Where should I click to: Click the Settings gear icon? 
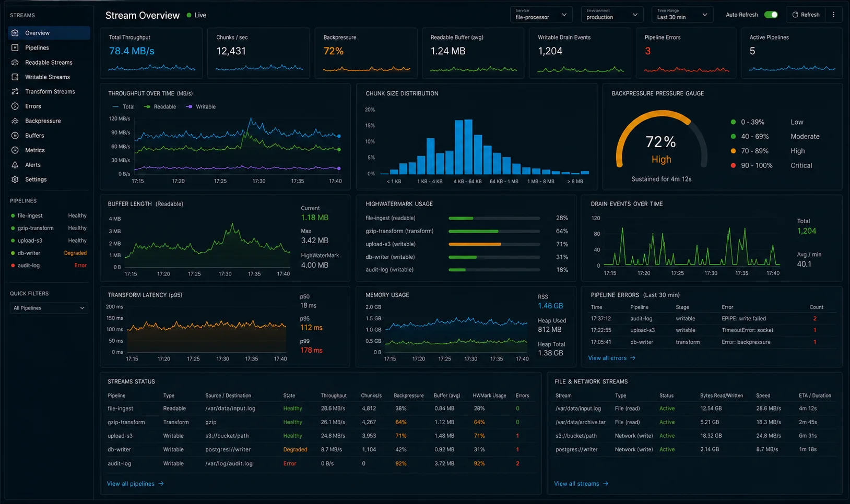pos(15,179)
